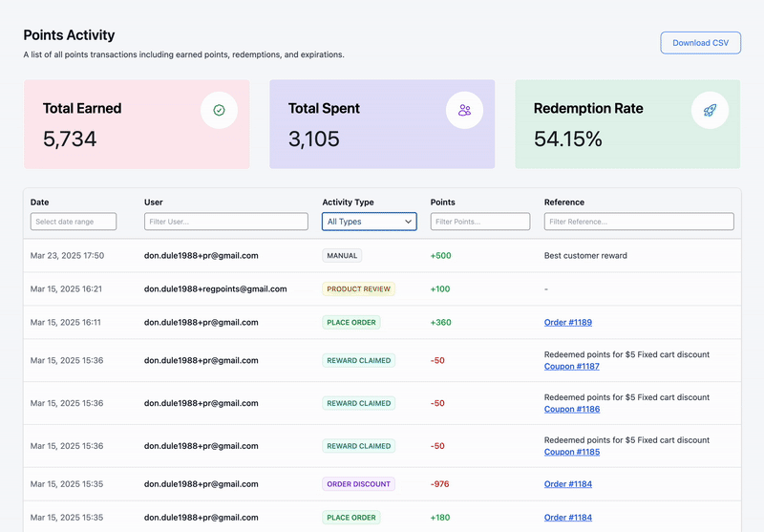Open the Coupon #1185 reference link
The height and width of the screenshot is (532, 764).
(x=571, y=452)
